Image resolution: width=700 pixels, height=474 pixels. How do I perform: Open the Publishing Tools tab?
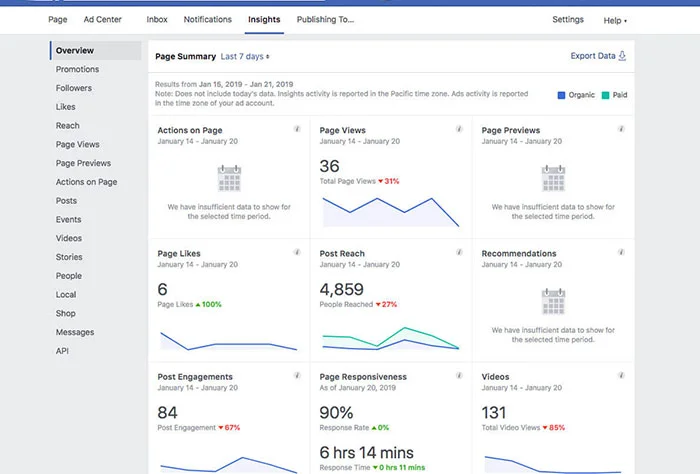(x=325, y=20)
